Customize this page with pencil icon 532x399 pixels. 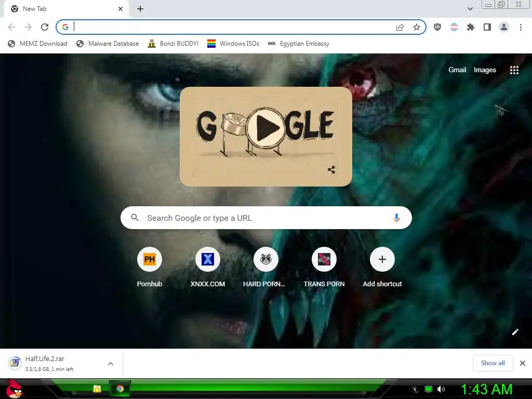[x=515, y=332]
